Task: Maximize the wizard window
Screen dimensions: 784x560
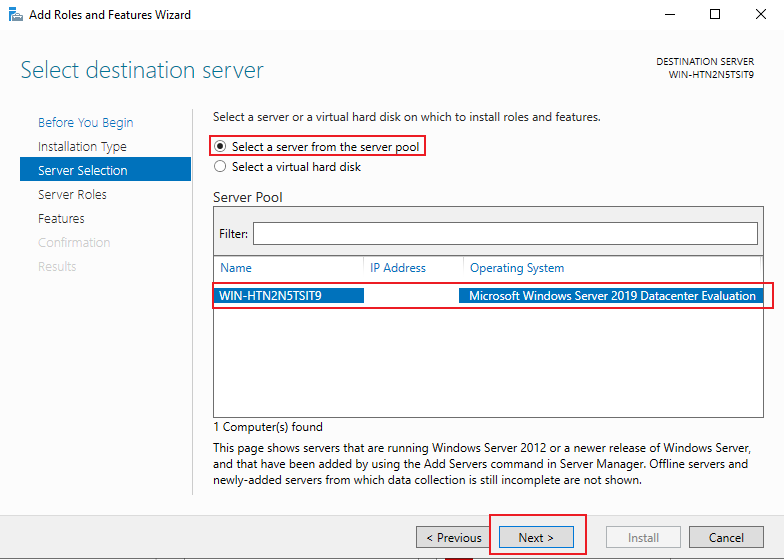Action: [x=715, y=14]
